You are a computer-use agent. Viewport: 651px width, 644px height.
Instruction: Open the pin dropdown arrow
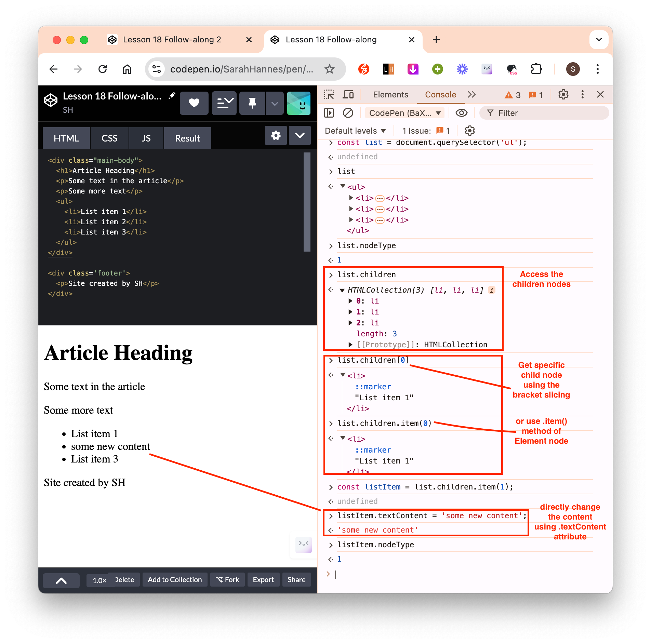pyautogui.click(x=275, y=103)
